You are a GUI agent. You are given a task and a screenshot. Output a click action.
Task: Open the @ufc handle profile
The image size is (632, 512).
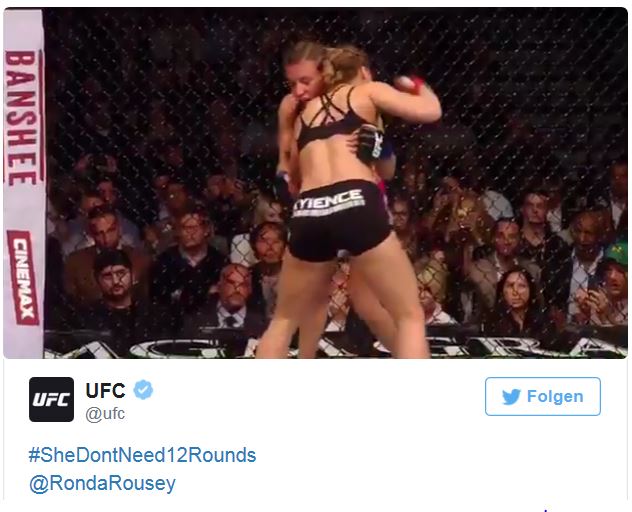coord(105,414)
